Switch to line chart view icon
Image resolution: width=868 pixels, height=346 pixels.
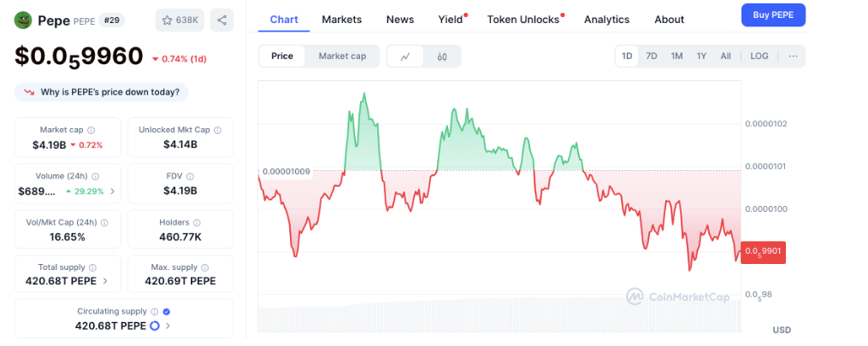[x=405, y=56]
